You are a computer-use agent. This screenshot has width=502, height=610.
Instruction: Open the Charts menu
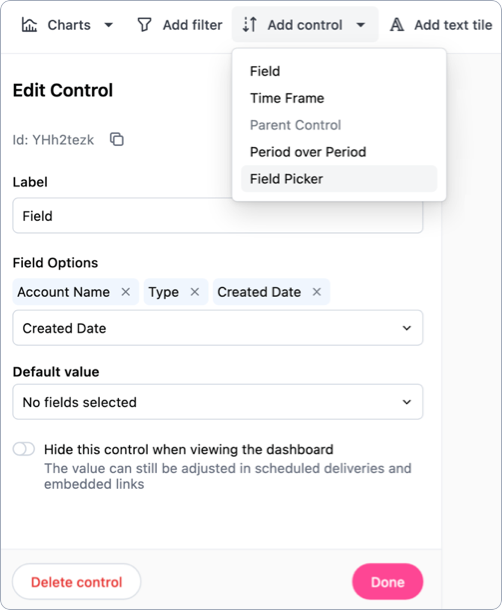click(x=67, y=25)
